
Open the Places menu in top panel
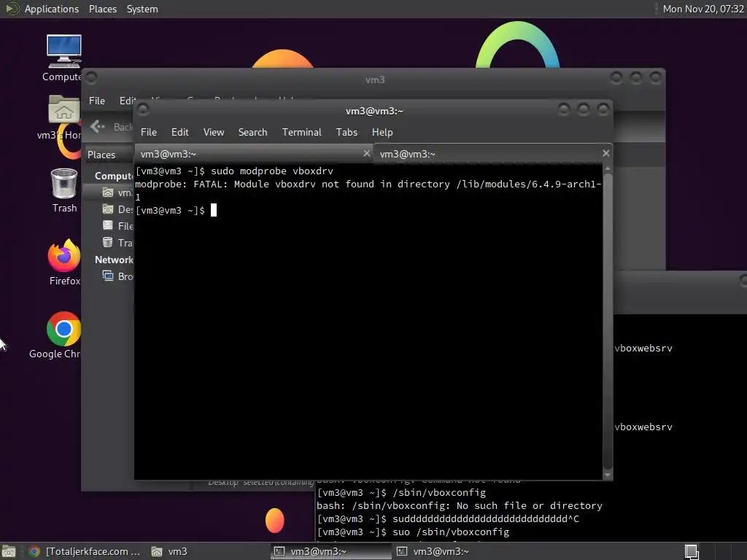tap(102, 9)
